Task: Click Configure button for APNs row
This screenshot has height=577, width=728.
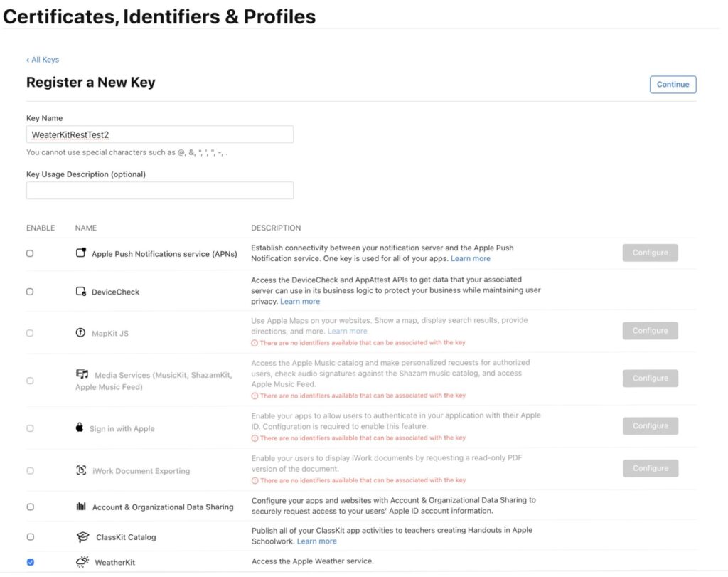Action: (650, 253)
